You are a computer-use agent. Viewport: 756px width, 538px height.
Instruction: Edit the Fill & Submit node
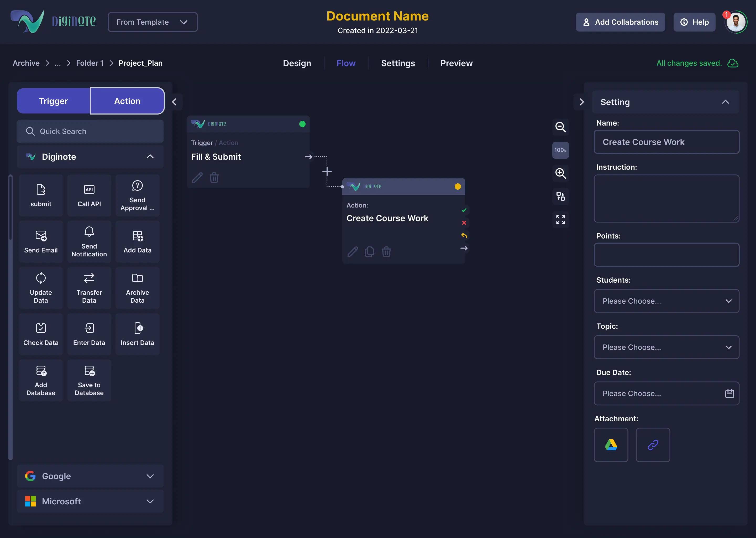(x=197, y=178)
